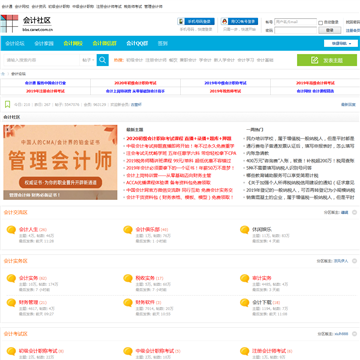Collapse the 会计考试区 section

pyautogui.click(x=354, y=334)
